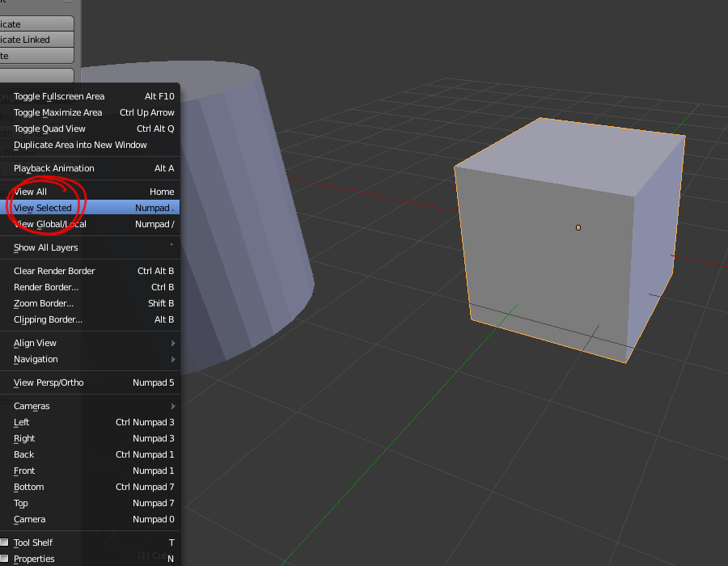Screen dimensions: 728x566
Task: Choose the Right view
Action: [x=90, y=438]
